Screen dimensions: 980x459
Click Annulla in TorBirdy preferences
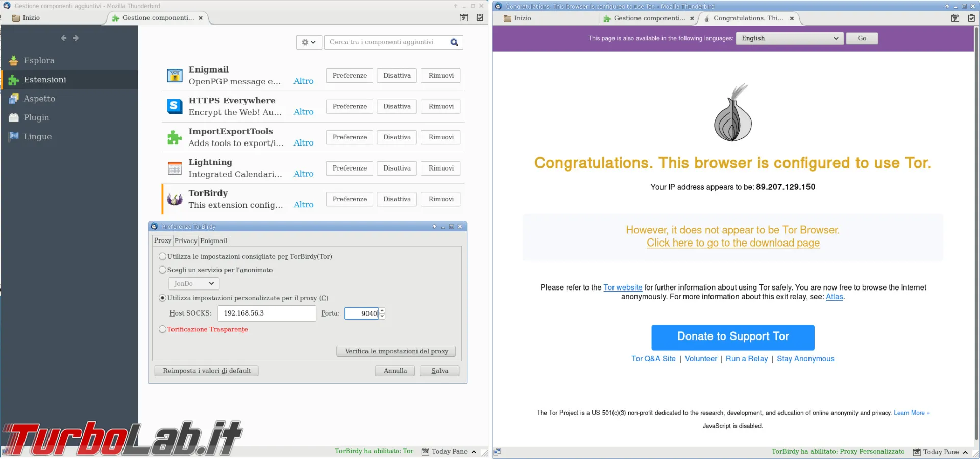(396, 371)
